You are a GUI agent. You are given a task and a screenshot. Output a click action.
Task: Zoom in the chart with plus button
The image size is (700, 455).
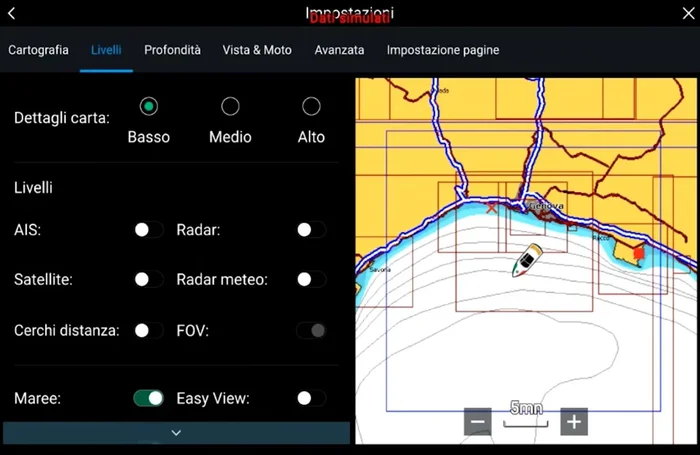pos(574,421)
